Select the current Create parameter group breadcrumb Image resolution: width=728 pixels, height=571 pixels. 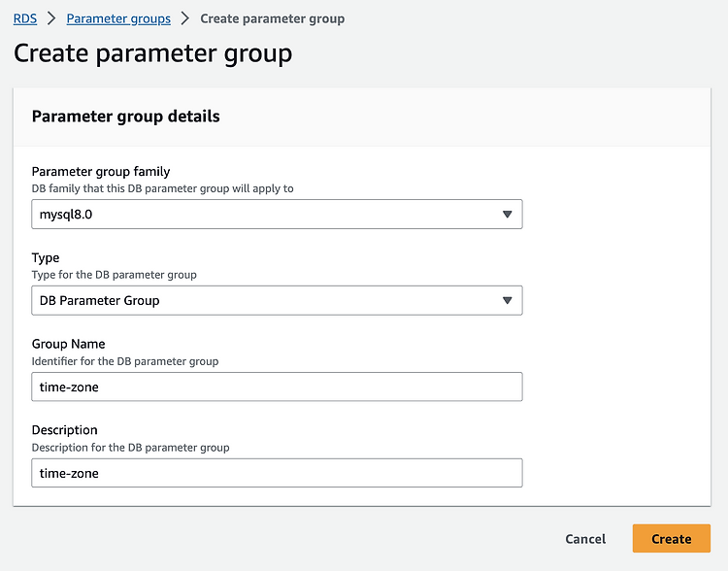click(273, 18)
